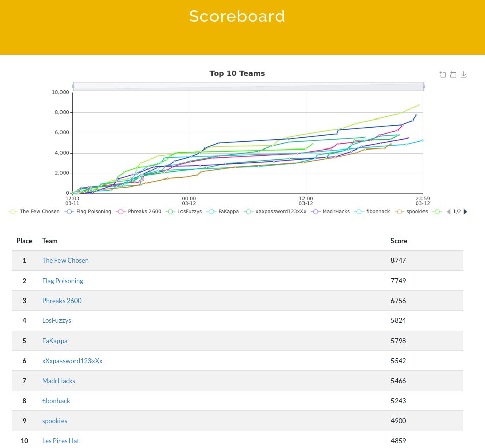Image resolution: width=485 pixels, height=448 pixels.
Task: Click the chart area zoom icon
Action: (443, 75)
